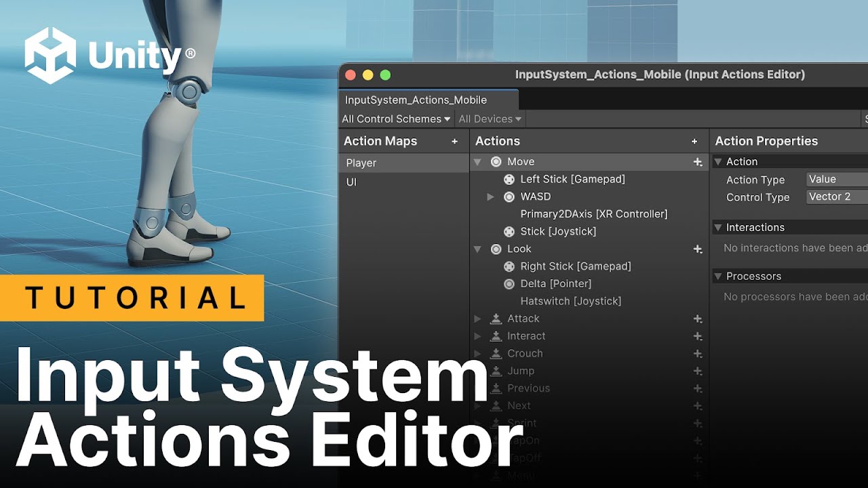Add a binding to the Move action
The image size is (868, 488).
697,162
